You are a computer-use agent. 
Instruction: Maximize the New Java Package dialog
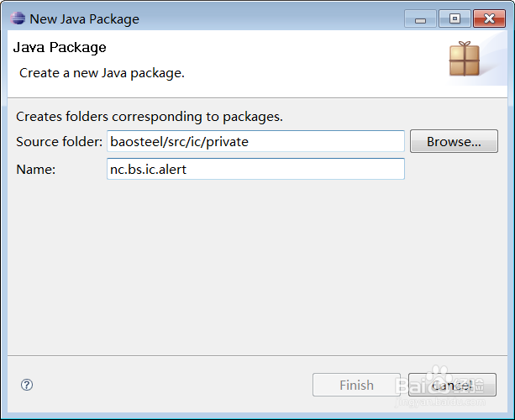point(455,18)
